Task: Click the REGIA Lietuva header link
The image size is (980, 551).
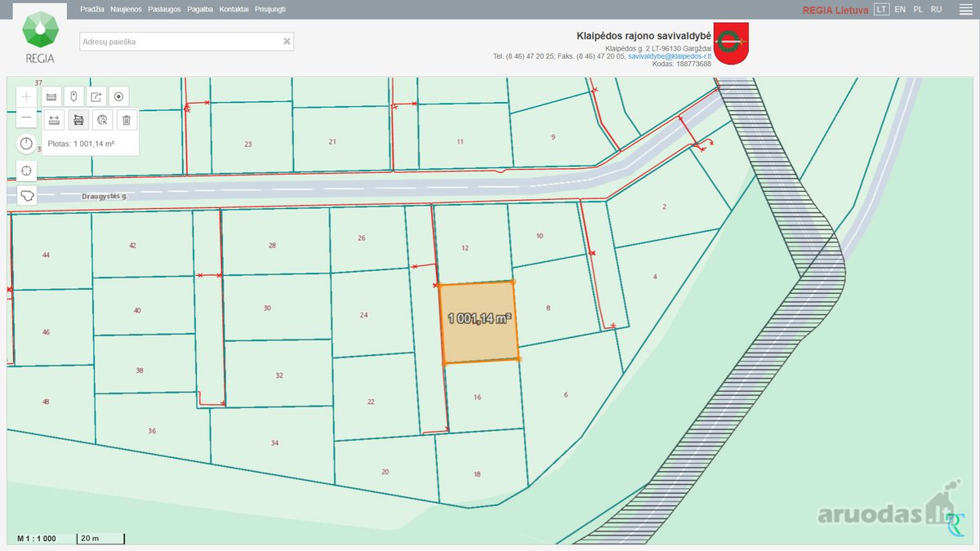Action: (x=835, y=10)
